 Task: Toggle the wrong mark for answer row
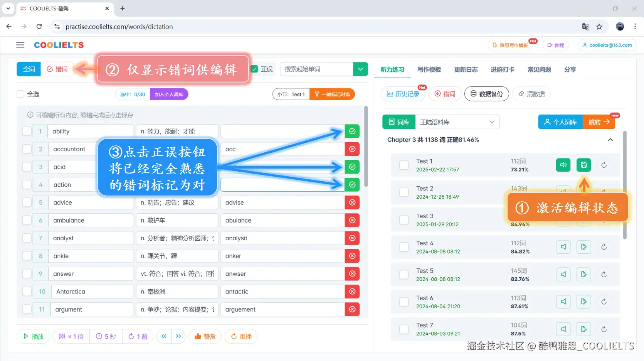[x=352, y=273]
